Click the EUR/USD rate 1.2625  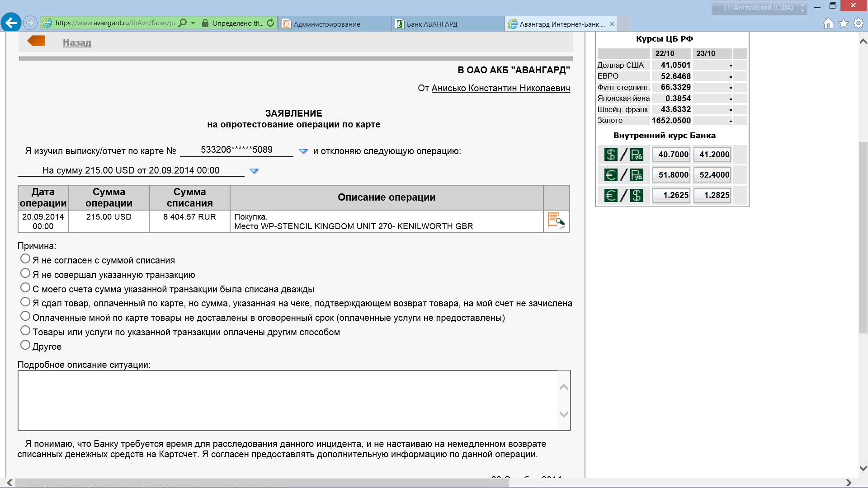point(671,195)
